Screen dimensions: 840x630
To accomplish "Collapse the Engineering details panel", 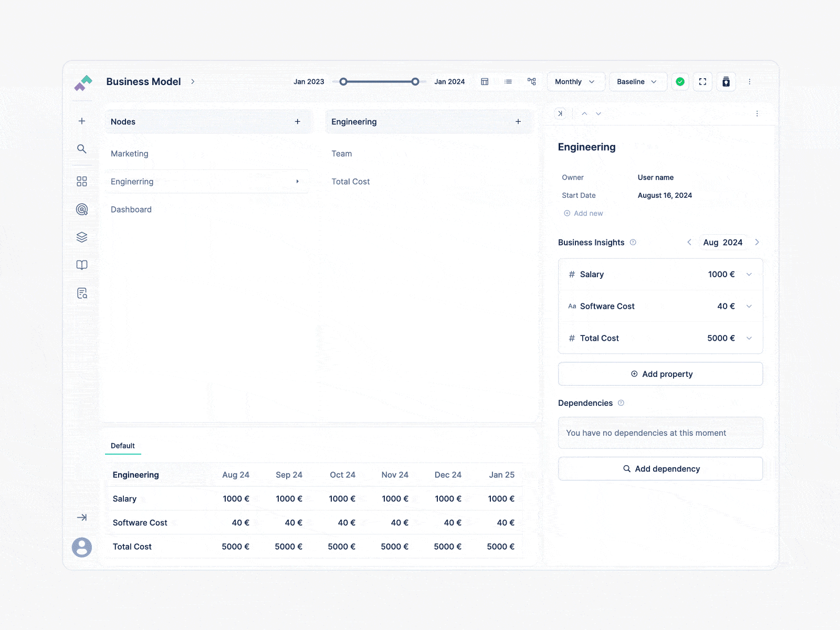I will [x=560, y=113].
